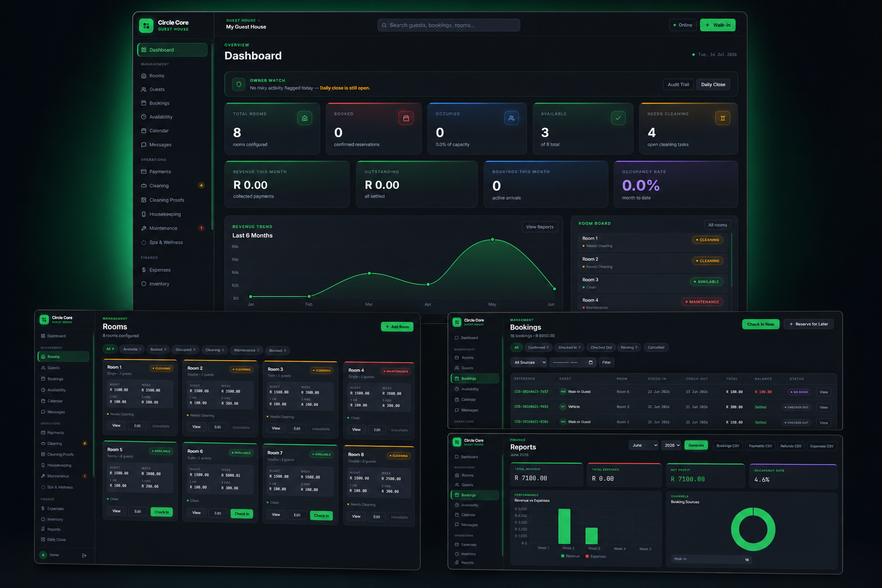Click the Room Board scrollbar
The width and height of the screenshot is (882, 588).
[x=732, y=260]
